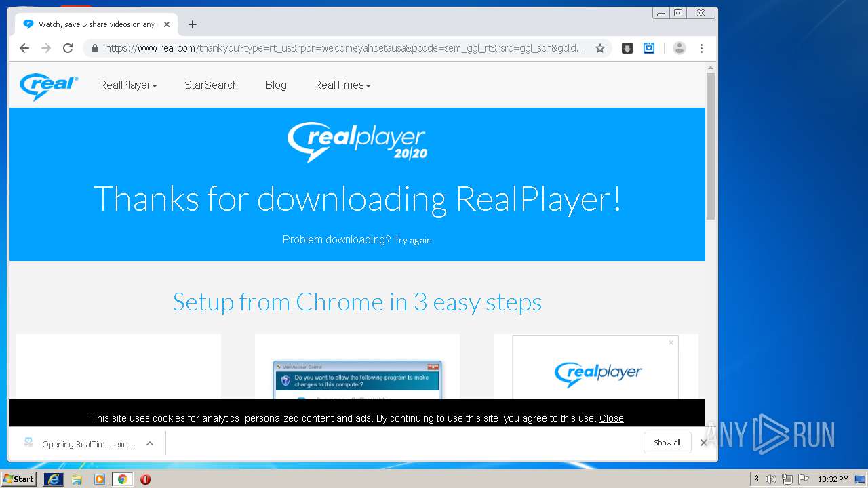Click the User Account Control step thumbnail
The height and width of the screenshot is (488, 868).
point(357,379)
